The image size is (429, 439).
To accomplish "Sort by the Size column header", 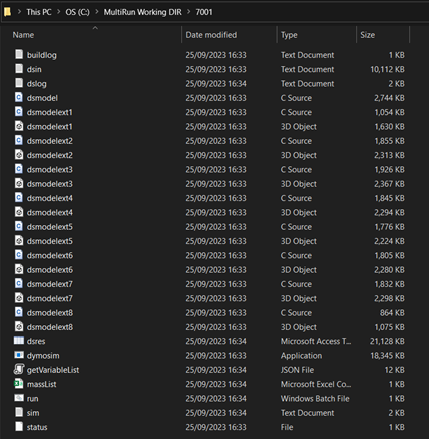I will coord(368,35).
